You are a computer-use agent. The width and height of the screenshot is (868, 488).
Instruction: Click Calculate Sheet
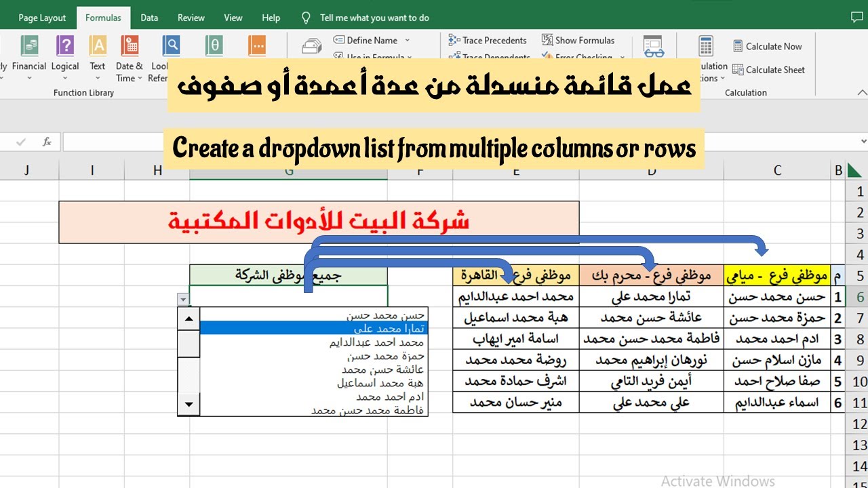(769, 69)
